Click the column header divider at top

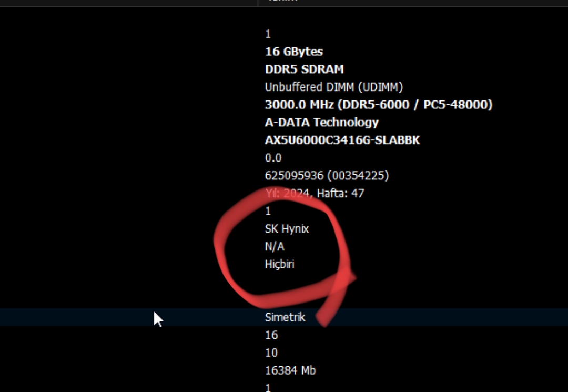[258, 2]
